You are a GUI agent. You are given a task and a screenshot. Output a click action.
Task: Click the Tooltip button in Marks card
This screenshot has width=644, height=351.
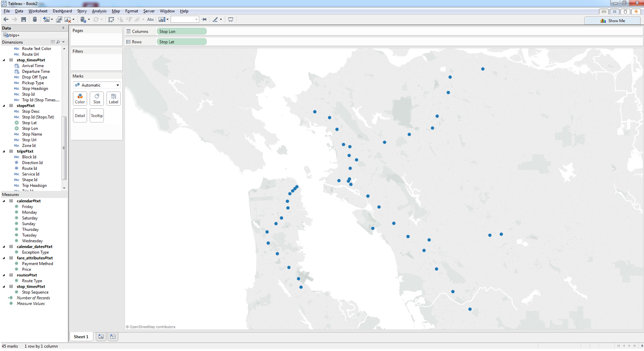point(97,116)
